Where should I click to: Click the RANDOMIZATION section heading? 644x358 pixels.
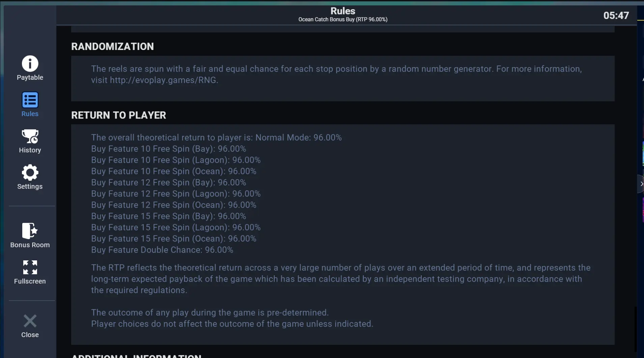click(x=112, y=46)
